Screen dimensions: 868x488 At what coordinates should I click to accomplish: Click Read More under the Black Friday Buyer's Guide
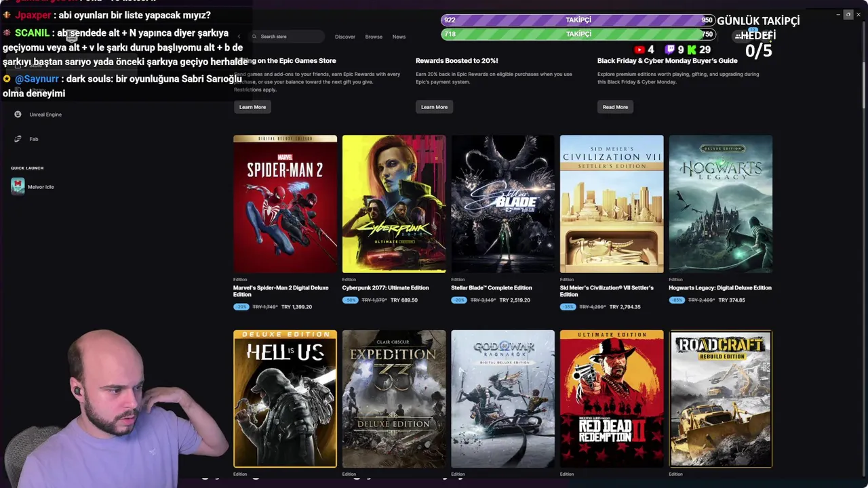click(615, 107)
